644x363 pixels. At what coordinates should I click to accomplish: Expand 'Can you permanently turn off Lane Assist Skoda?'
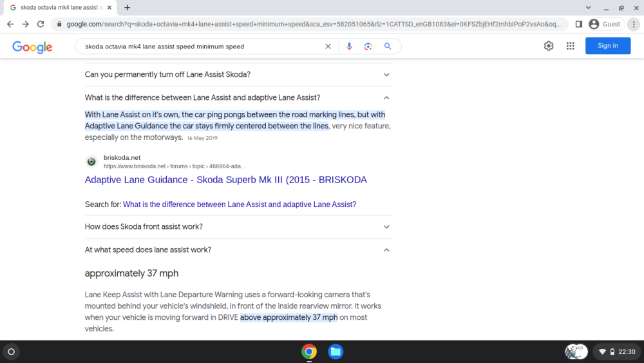tap(238, 74)
